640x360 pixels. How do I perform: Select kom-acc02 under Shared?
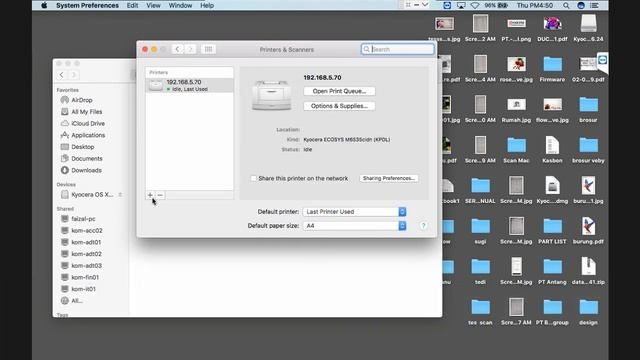[87, 231]
